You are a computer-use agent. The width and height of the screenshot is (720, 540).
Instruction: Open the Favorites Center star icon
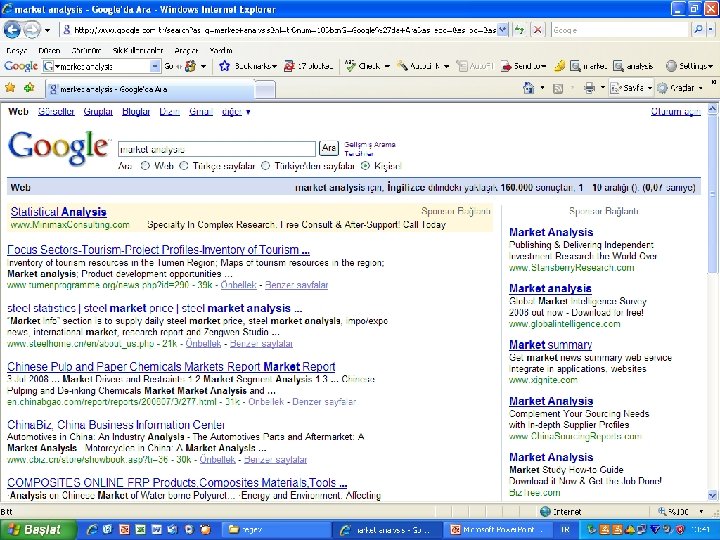click(10, 88)
